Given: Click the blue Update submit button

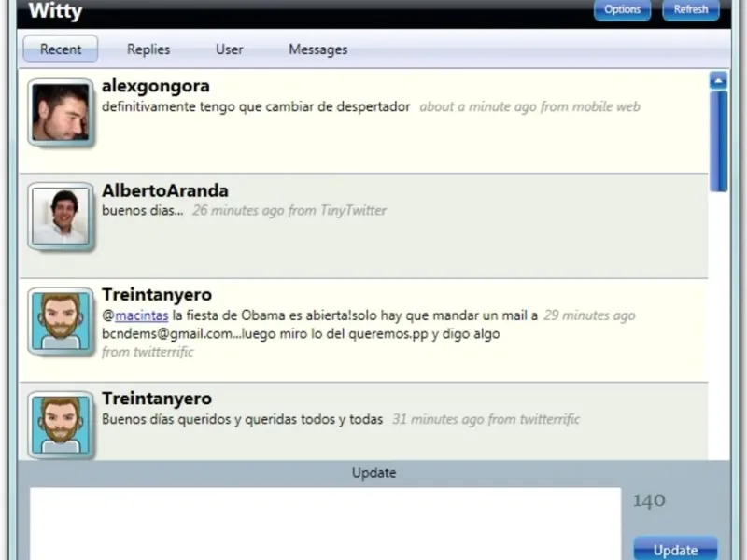Looking at the screenshot, I should pos(675,549).
